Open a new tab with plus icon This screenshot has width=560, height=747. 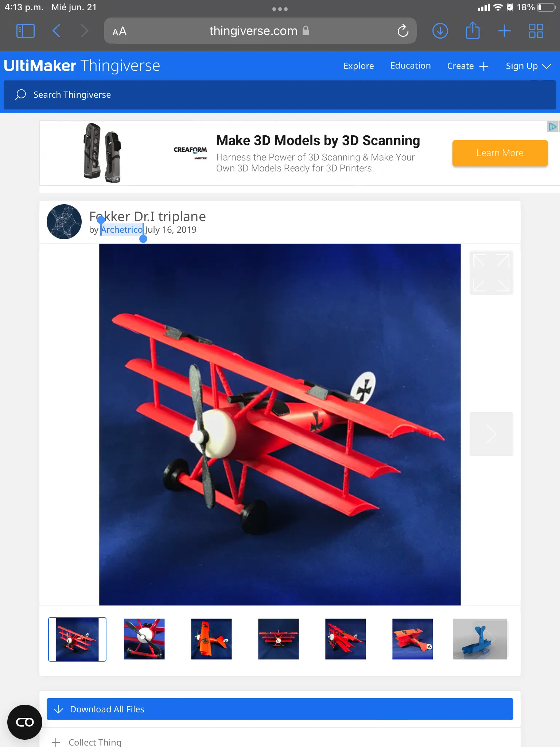tap(504, 31)
